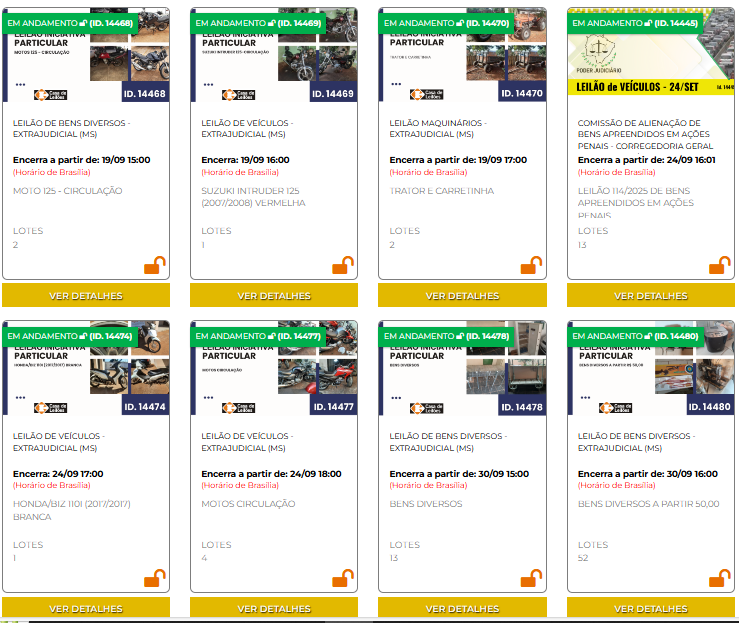Image resolution: width=739 pixels, height=623 pixels.
Task: Click the padlock icon on Motos Circulação card
Action: click(x=343, y=579)
